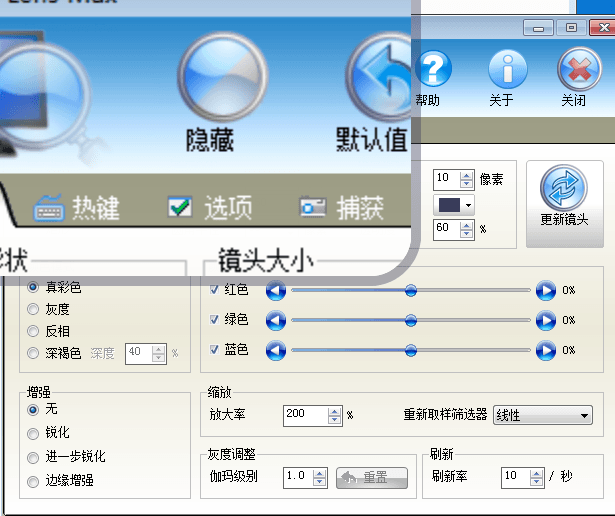The image size is (615, 516).
Task: Click the magnified 默认值 defaults icon
Action: [378, 77]
